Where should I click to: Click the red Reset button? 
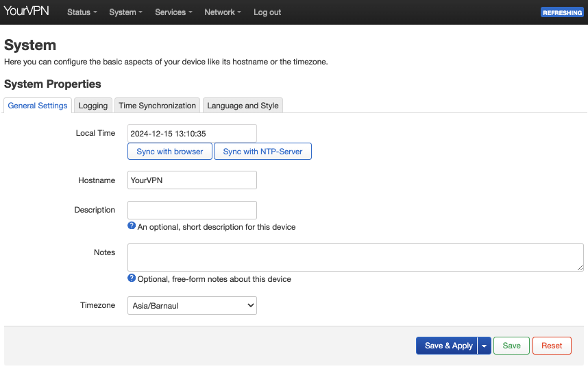tap(552, 346)
